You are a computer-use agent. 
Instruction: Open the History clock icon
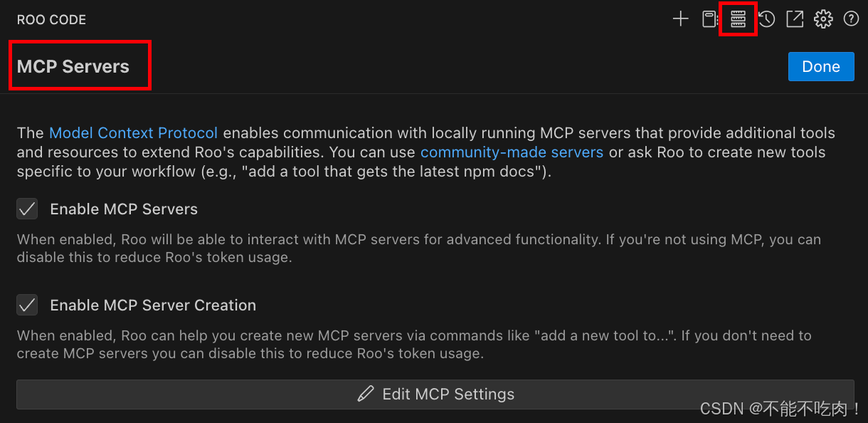(x=766, y=19)
